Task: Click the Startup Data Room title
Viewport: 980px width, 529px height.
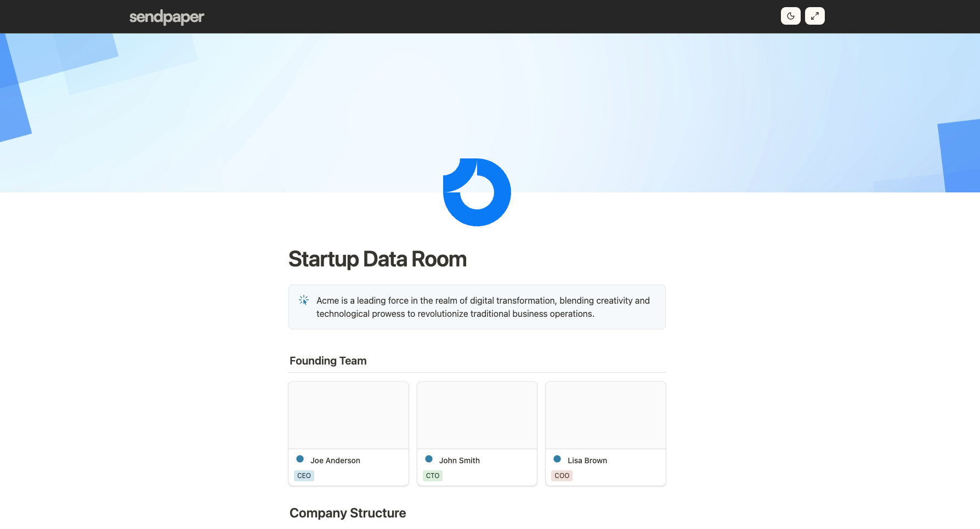Action: tap(377, 259)
